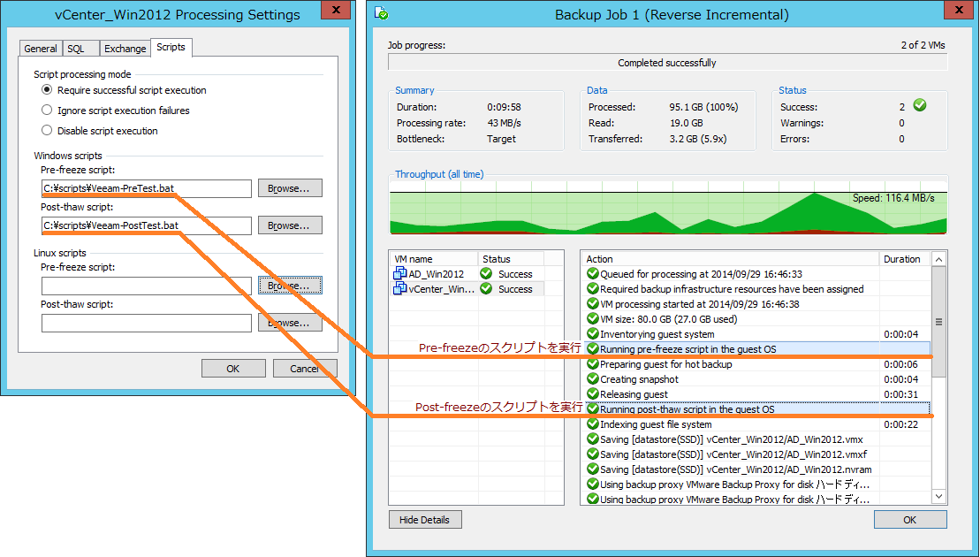
Task: Click the job progress bar
Action: [667, 63]
